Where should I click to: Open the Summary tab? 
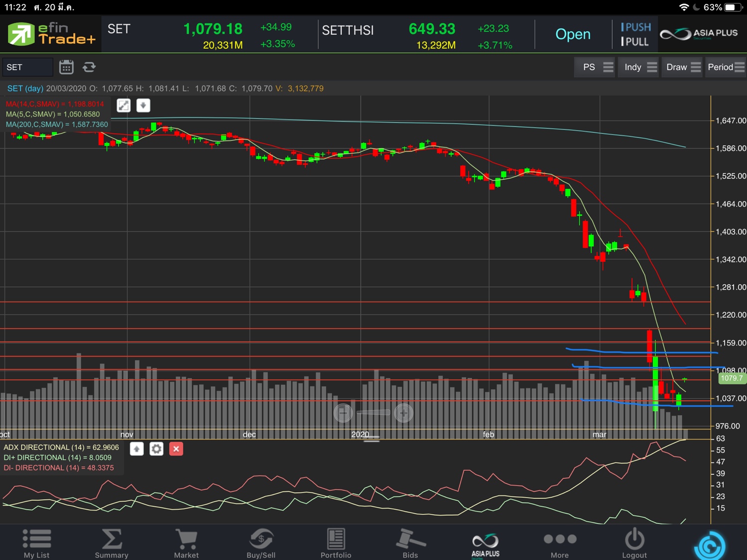pos(112,543)
